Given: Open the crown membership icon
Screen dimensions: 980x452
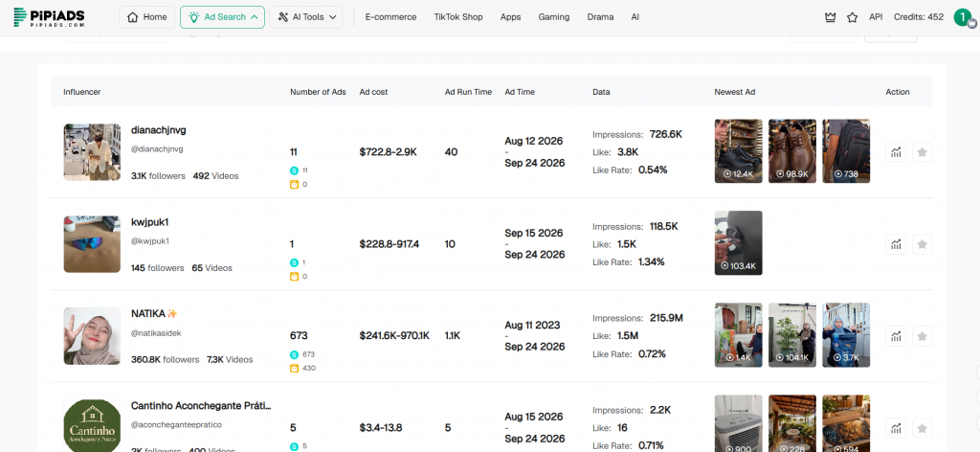Looking at the screenshot, I should click(830, 17).
